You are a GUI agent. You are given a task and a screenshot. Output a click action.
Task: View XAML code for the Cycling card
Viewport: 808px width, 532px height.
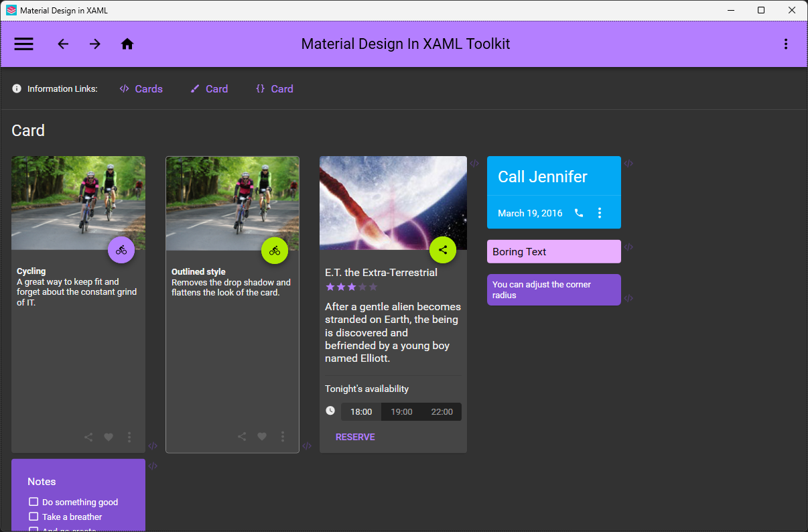pos(153,446)
